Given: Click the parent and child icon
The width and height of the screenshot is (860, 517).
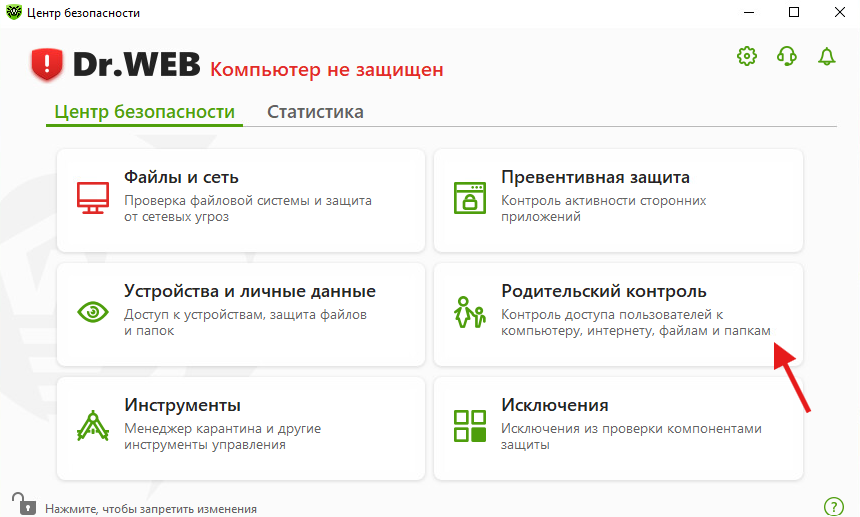Looking at the screenshot, I should [470, 312].
